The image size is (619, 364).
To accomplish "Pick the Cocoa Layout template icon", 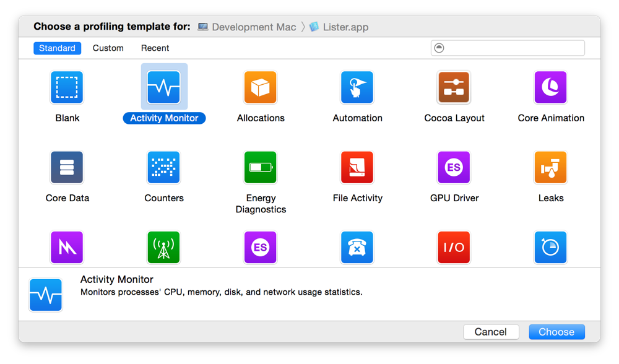I will pyautogui.click(x=454, y=87).
